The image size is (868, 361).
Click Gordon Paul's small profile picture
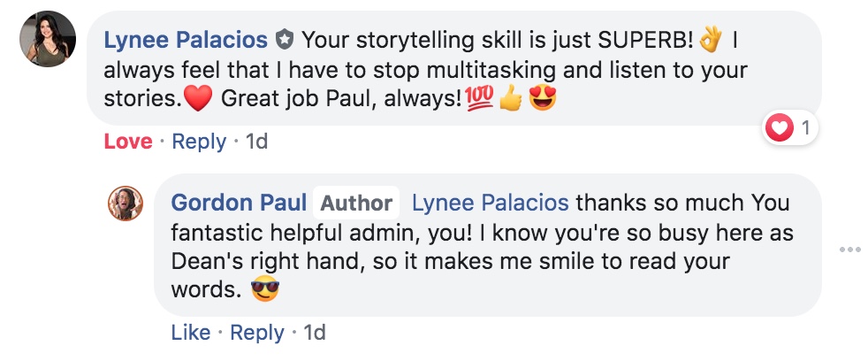pyautogui.click(x=126, y=204)
